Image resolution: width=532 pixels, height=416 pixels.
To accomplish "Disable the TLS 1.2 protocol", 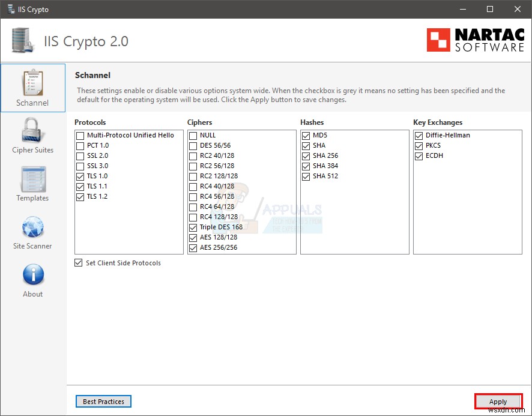I will pyautogui.click(x=80, y=196).
